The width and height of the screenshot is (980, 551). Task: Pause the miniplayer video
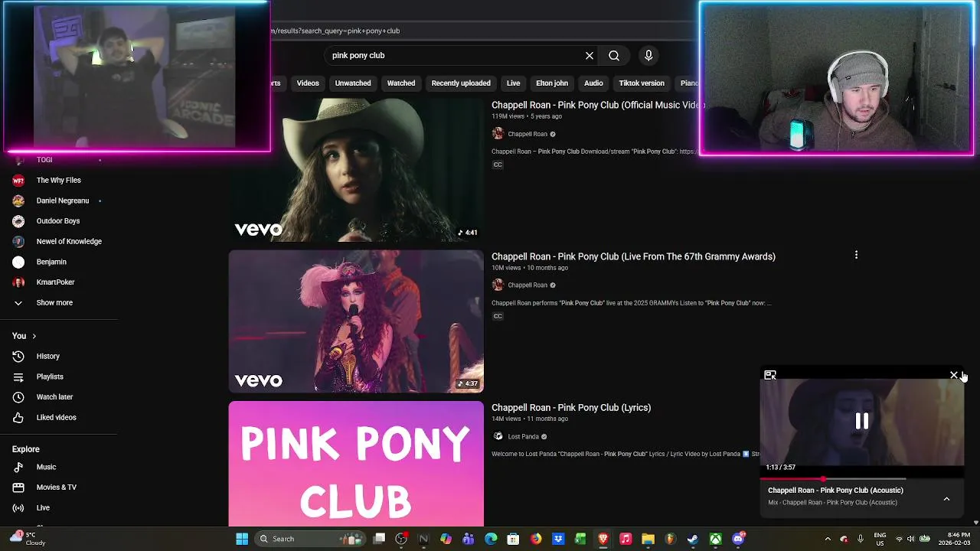tap(862, 421)
